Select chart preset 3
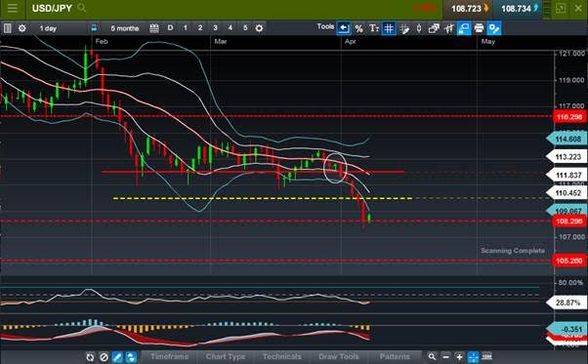The image size is (588, 364). [215, 28]
